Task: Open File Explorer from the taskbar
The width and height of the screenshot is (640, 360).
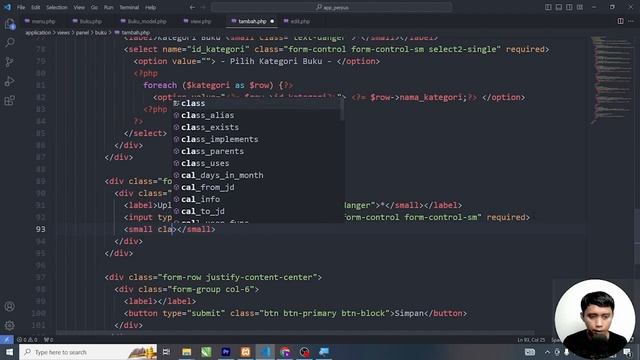Action: coord(187,352)
